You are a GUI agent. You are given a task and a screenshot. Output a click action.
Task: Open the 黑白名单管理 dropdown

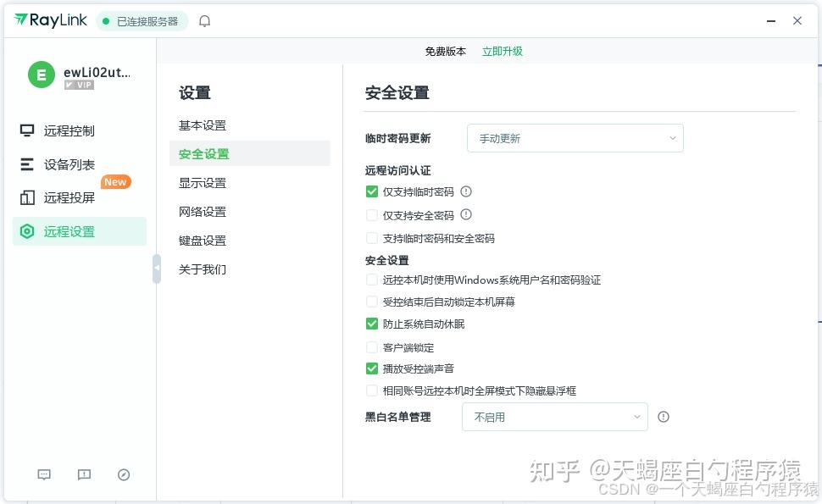coord(555,417)
